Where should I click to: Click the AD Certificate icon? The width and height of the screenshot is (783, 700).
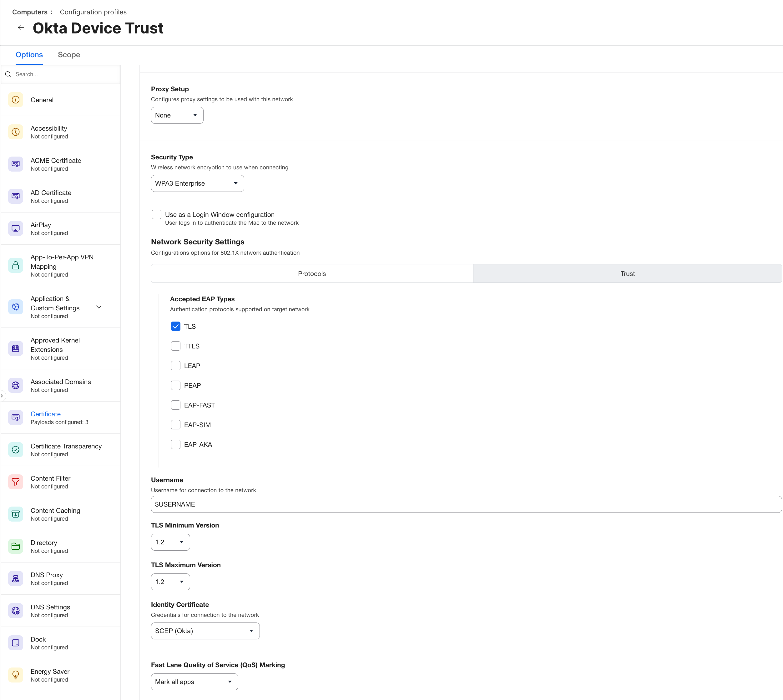pos(16,197)
